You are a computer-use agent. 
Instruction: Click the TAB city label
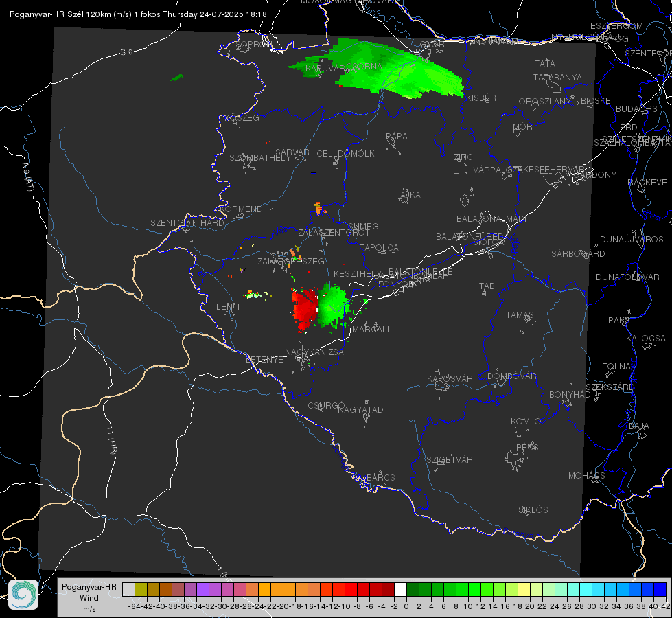(x=487, y=286)
